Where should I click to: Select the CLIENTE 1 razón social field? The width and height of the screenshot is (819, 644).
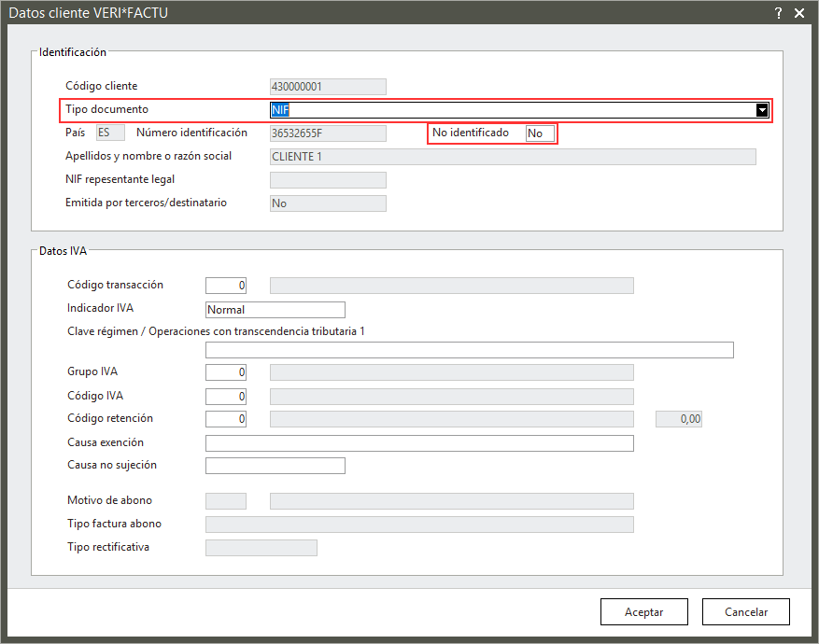click(512, 157)
